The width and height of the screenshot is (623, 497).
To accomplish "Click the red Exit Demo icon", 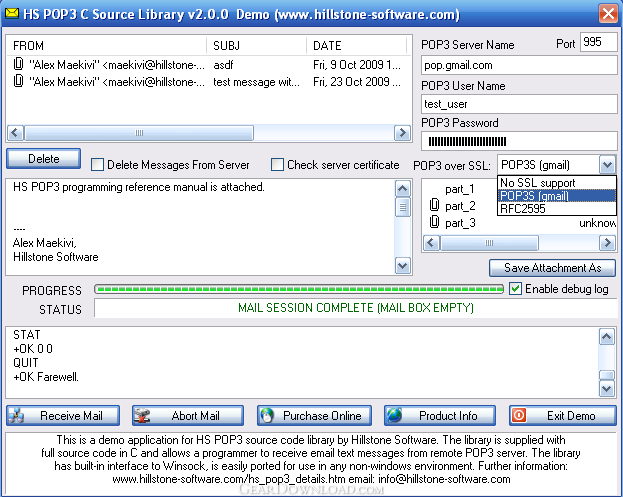I will click(521, 415).
